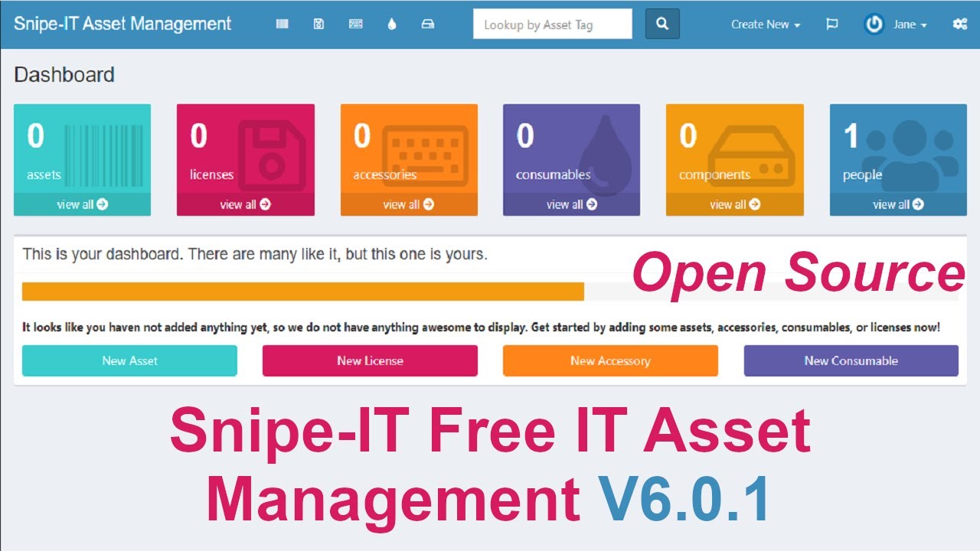Click the droplet graphic on consumables card
Screen dimensions: 980x551
pyautogui.click(x=606, y=155)
